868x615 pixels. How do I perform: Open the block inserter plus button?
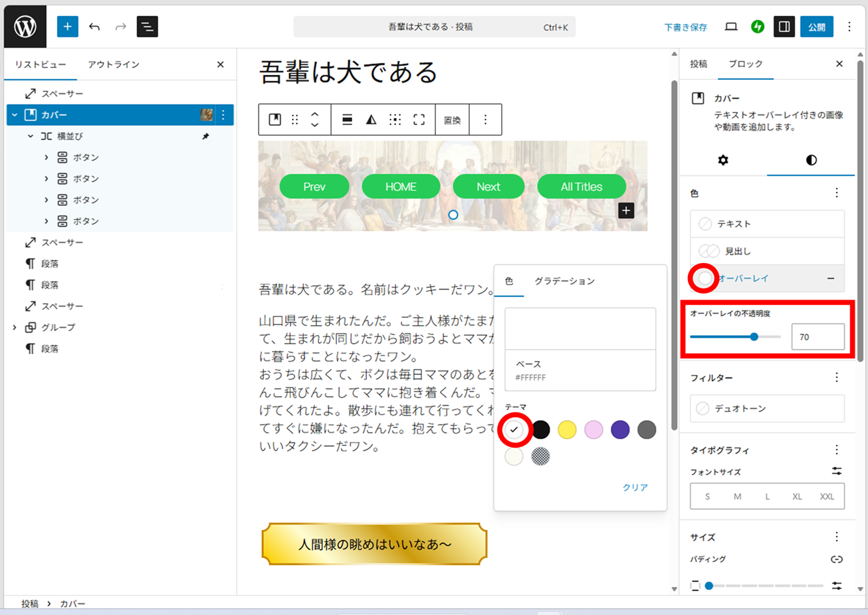click(67, 27)
